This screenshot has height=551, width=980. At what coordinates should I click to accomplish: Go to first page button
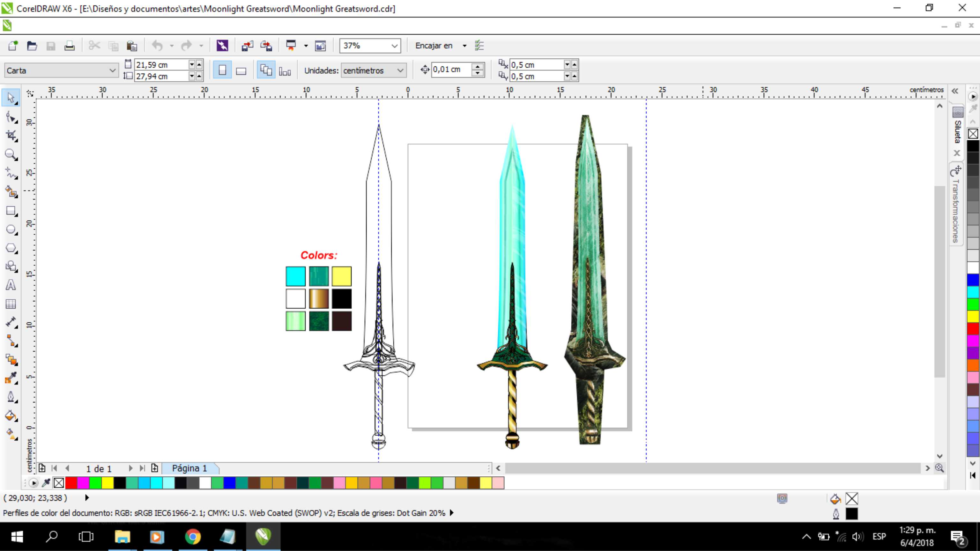pos(55,468)
